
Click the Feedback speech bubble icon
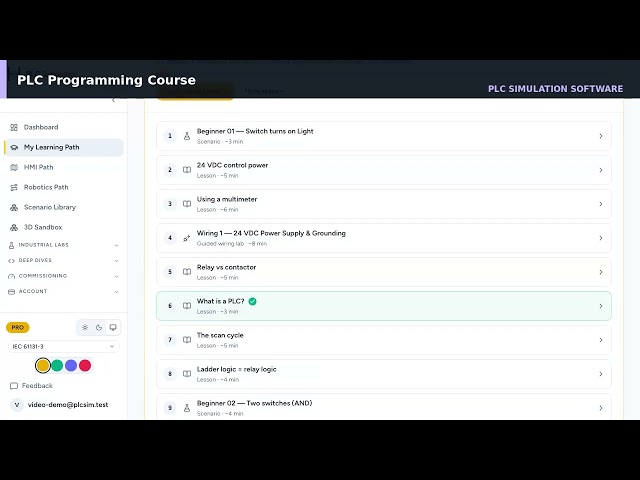[14, 386]
